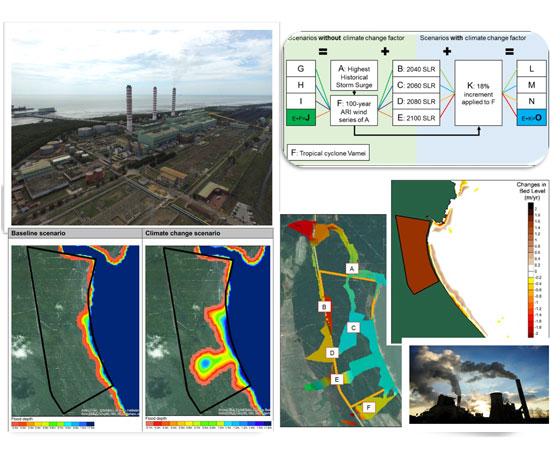Select the 'D: 2080 SLR' box
Viewport: 550px width, 450px height.
(x=416, y=101)
